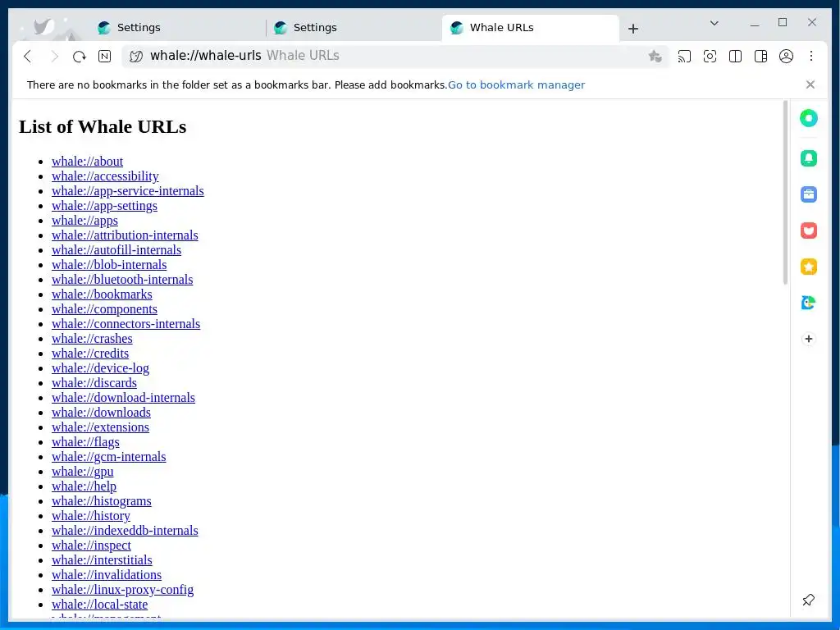Open the whale://help link

(84, 486)
